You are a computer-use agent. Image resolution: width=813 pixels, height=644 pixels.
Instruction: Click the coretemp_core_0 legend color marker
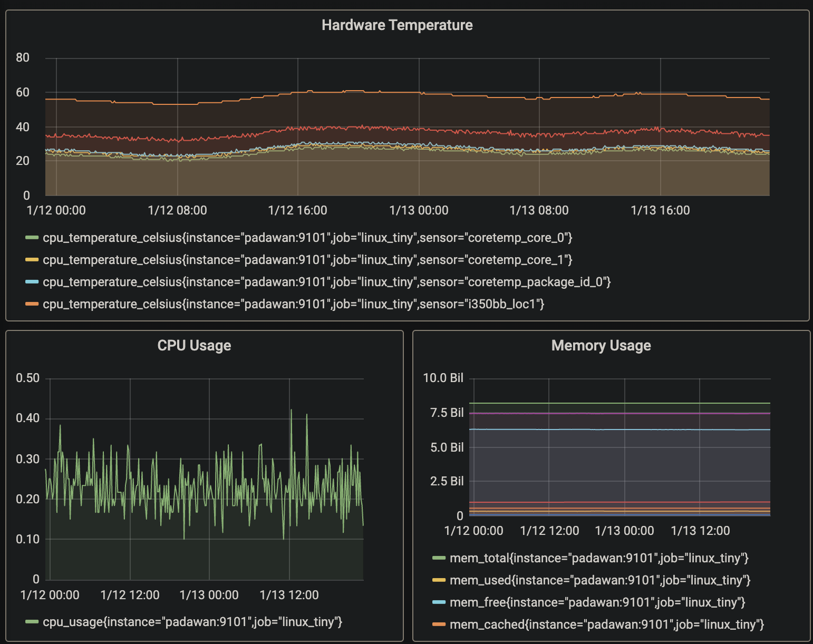click(x=31, y=238)
